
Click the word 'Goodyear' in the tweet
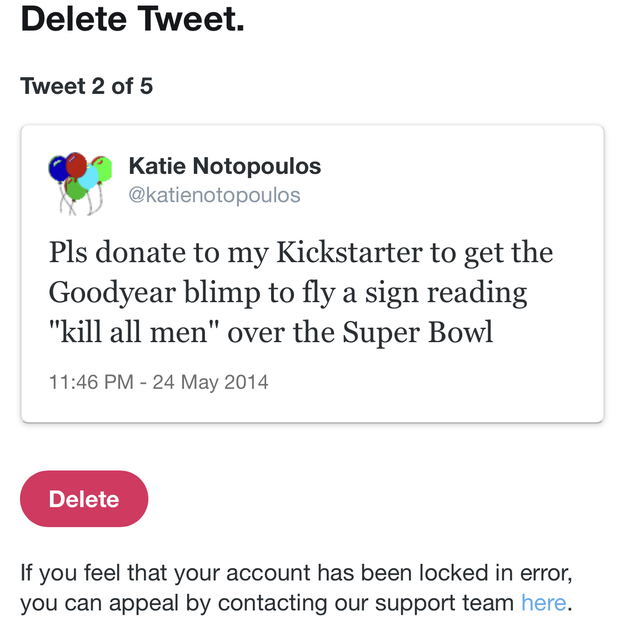(112, 293)
